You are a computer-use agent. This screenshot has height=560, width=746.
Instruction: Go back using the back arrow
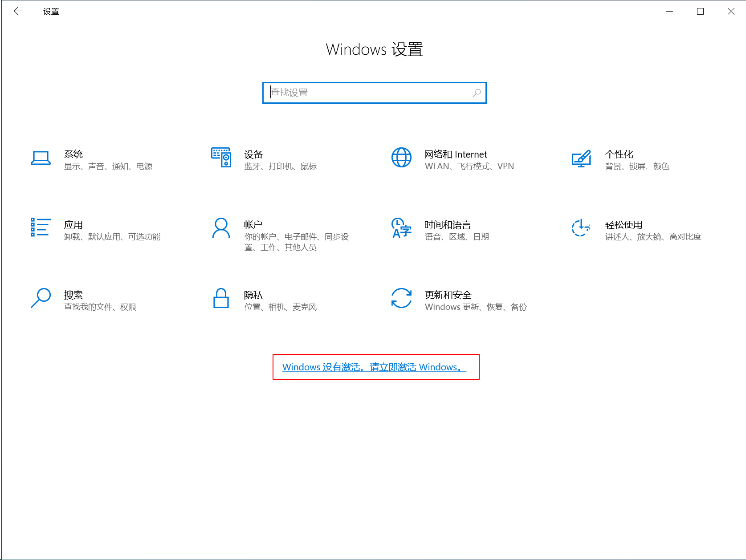[18, 11]
